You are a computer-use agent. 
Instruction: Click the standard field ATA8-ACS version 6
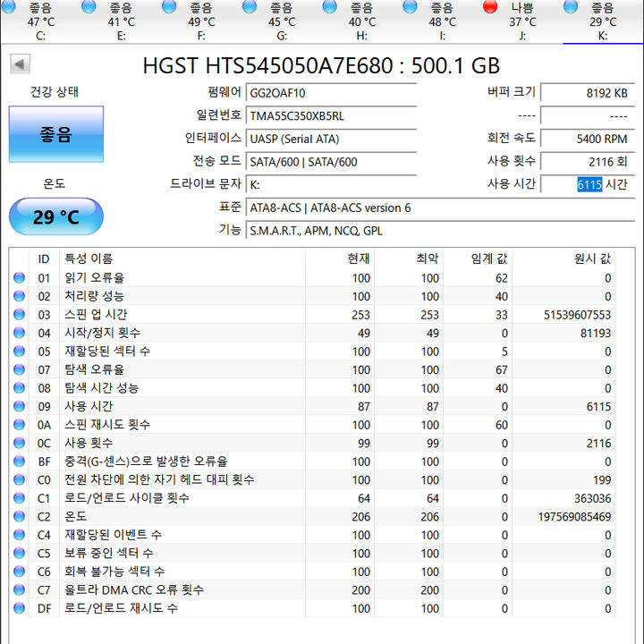(x=440, y=208)
